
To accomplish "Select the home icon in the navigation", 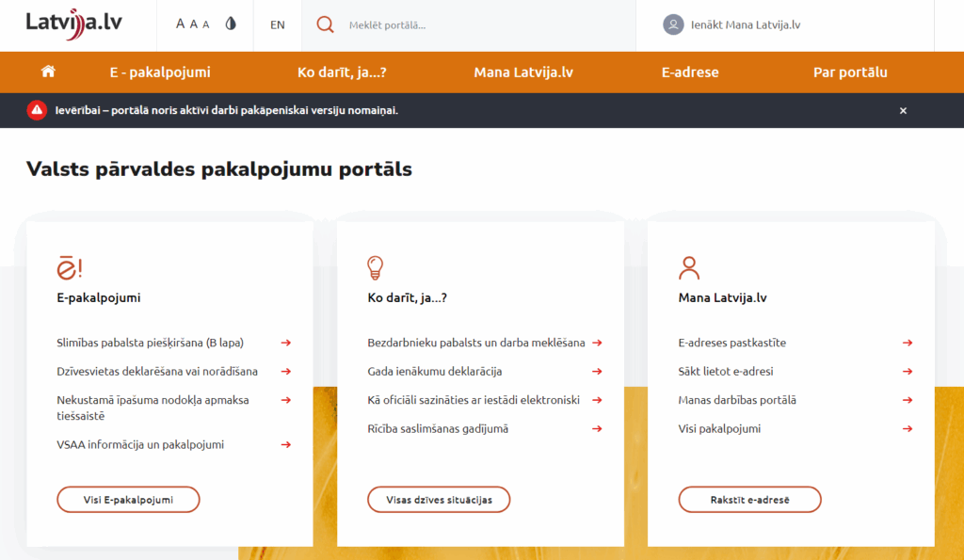I will [47, 71].
